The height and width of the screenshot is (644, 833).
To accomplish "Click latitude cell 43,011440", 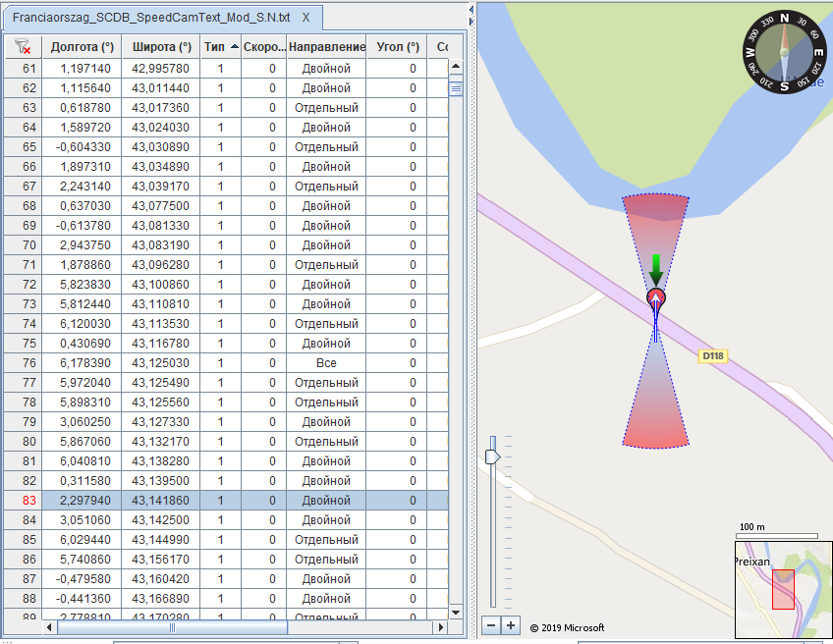I will pyautogui.click(x=161, y=88).
